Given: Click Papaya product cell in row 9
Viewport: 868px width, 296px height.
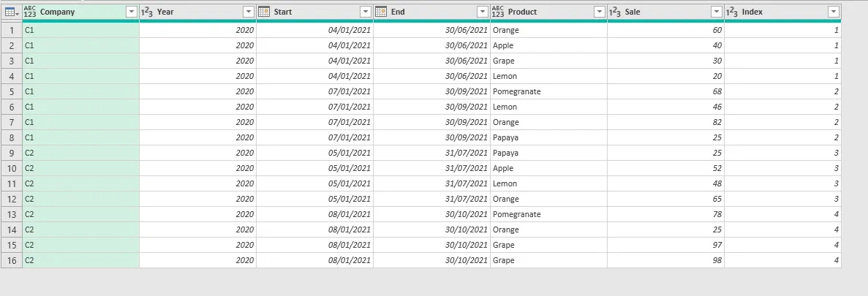Looking at the screenshot, I should (548, 153).
